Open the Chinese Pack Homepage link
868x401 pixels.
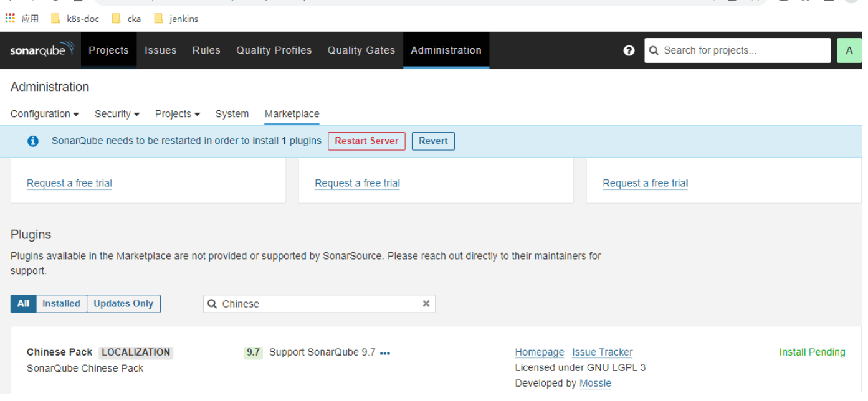click(539, 352)
